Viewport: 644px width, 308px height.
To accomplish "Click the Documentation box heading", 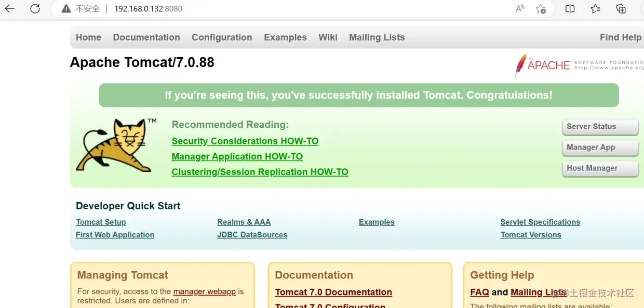I will [314, 275].
